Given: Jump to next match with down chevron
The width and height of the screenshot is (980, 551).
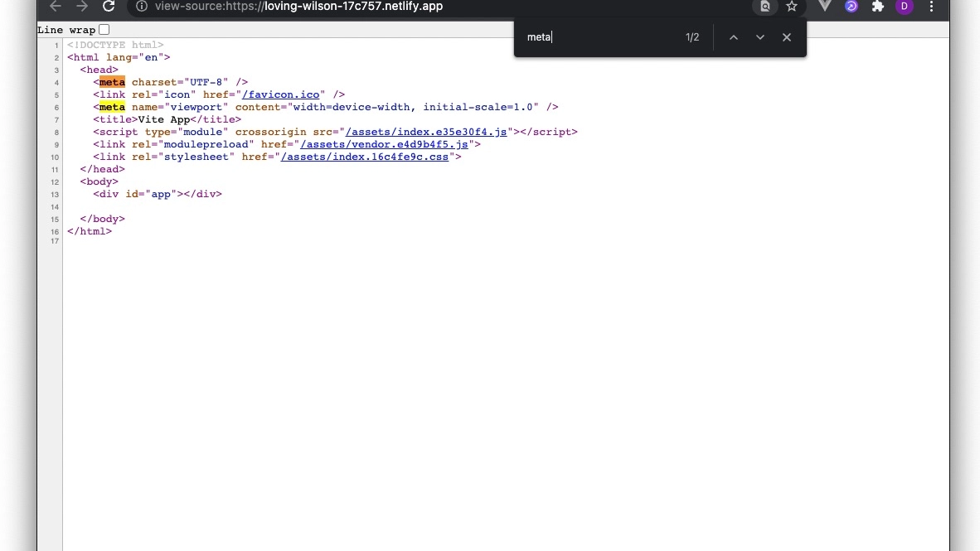Looking at the screenshot, I should [760, 36].
